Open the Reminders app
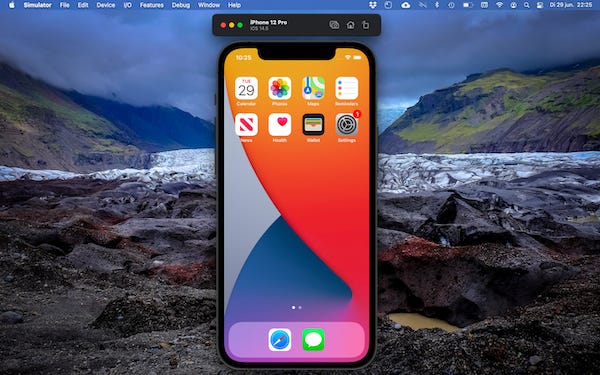Image resolution: width=600 pixels, height=375 pixels. click(x=347, y=88)
